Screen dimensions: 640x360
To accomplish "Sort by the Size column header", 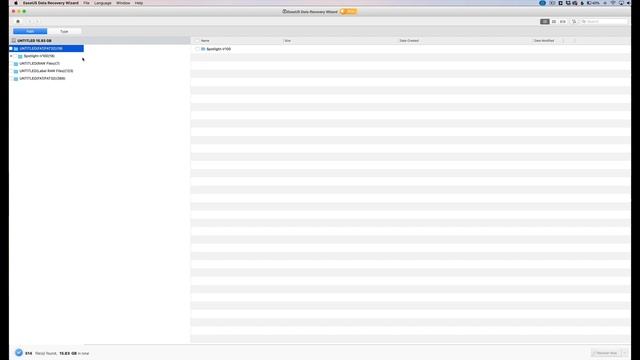I will coord(287,41).
